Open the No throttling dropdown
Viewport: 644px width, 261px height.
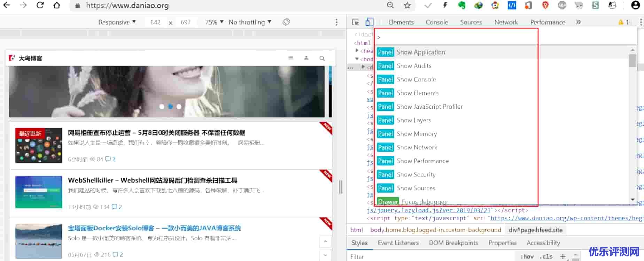[250, 22]
